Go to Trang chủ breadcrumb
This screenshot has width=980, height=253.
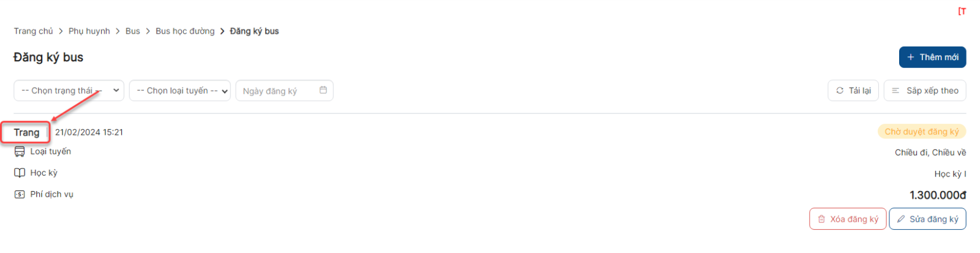pos(34,31)
